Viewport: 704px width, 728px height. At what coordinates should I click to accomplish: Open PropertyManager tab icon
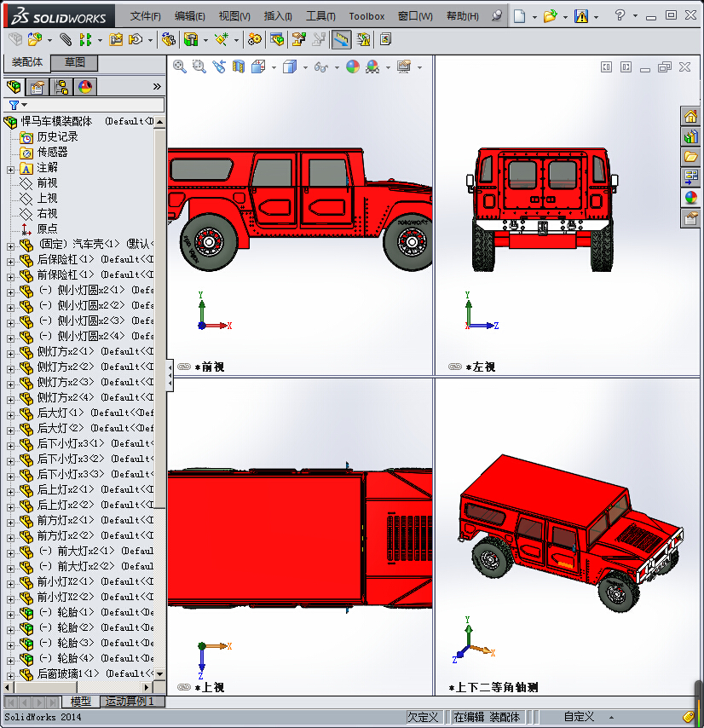tap(38, 87)
